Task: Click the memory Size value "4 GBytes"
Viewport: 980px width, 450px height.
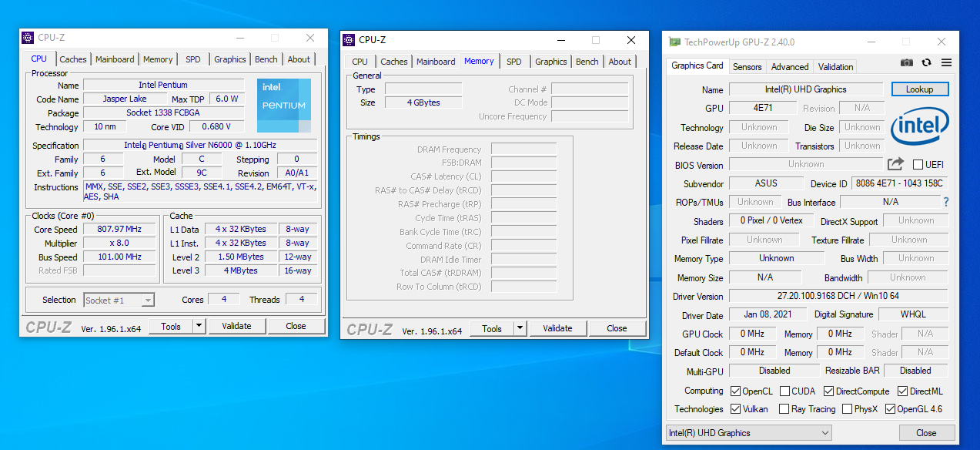Action: coord(423,102)
